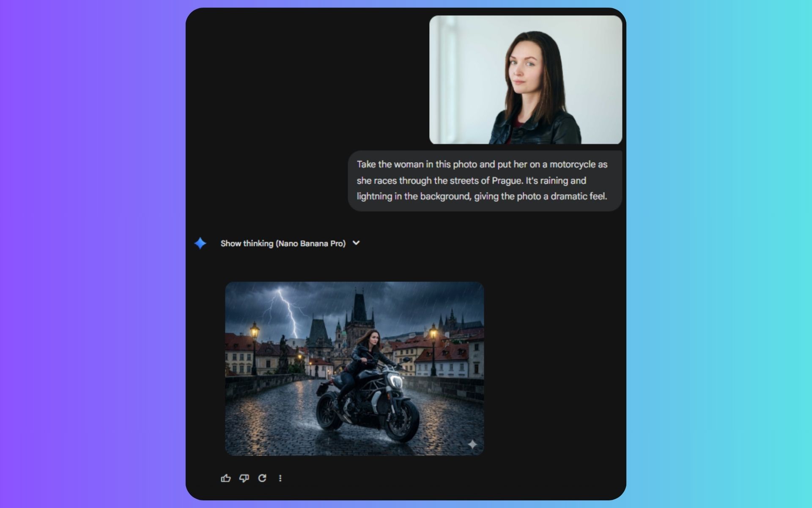Click the user prompt message bubble
812x508 pixels.
pyautogui.click(x=485, y=180)
